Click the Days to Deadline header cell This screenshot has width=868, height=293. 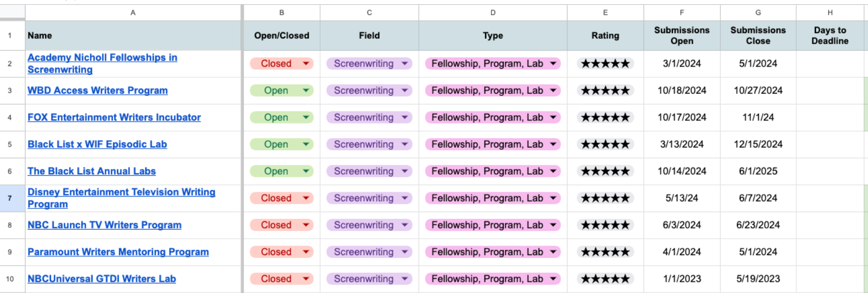point(830,36)
